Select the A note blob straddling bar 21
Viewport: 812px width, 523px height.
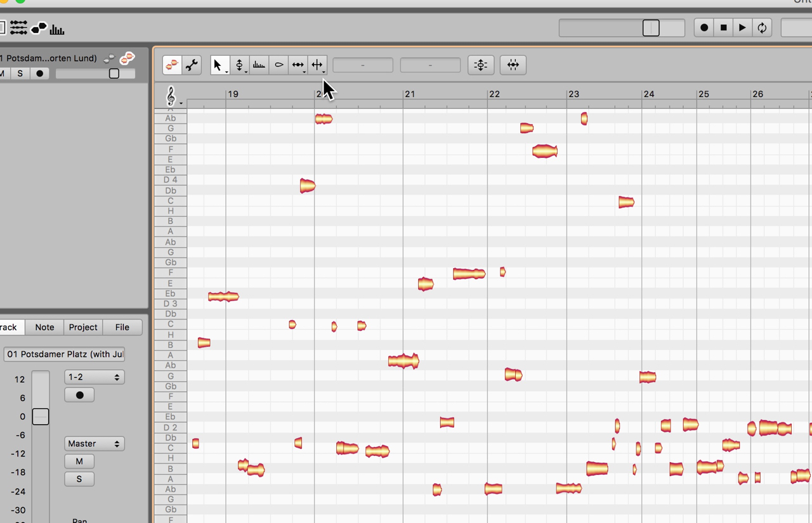tap(403, 361)
